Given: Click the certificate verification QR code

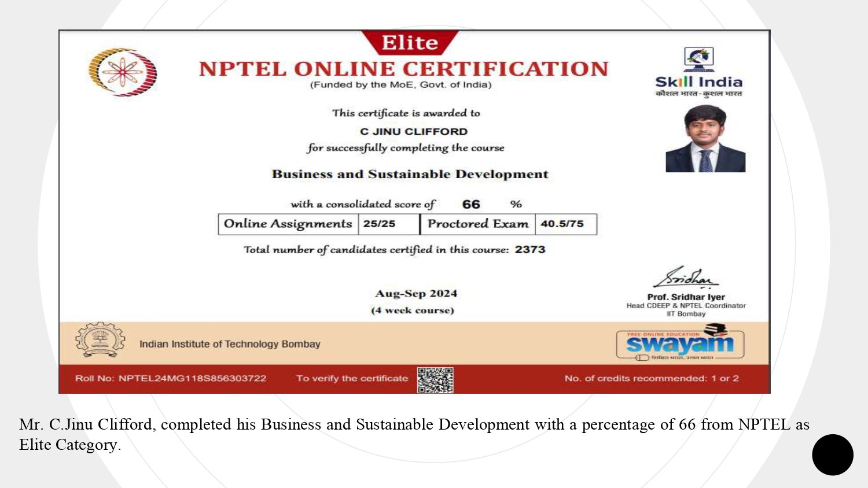Looking at the screenshot, I should (435, 380).
